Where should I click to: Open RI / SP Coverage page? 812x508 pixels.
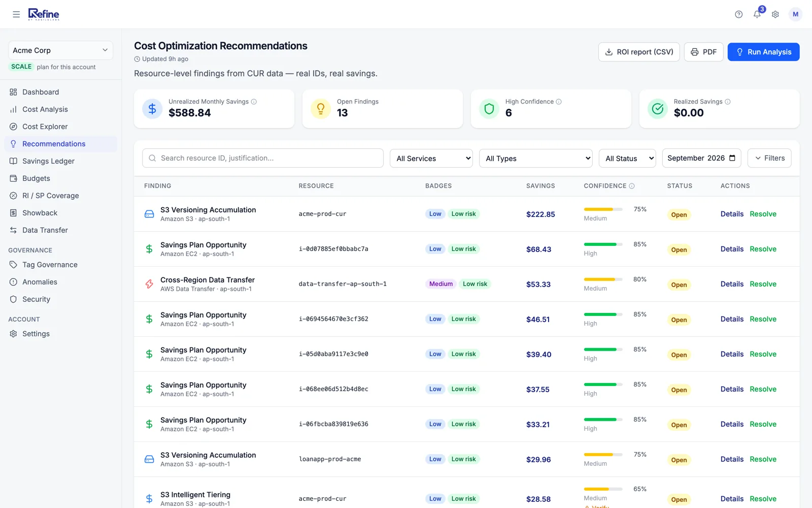pyautogui.click(x=60, y=196)
